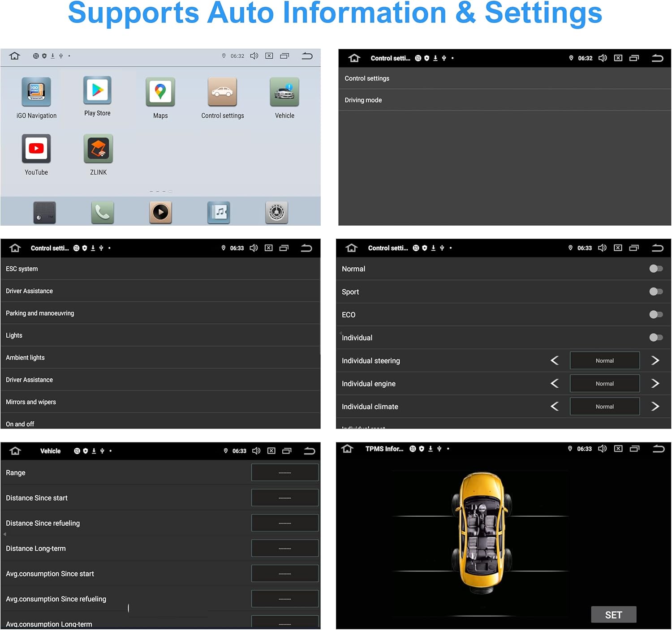
Task: Click right arrow for Individual steering
Action: coord(655,360)
